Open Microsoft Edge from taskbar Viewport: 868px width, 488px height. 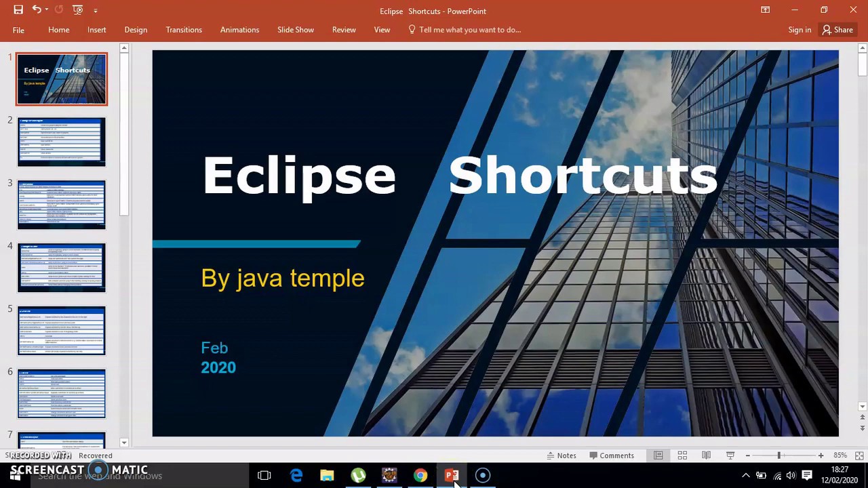296,476
